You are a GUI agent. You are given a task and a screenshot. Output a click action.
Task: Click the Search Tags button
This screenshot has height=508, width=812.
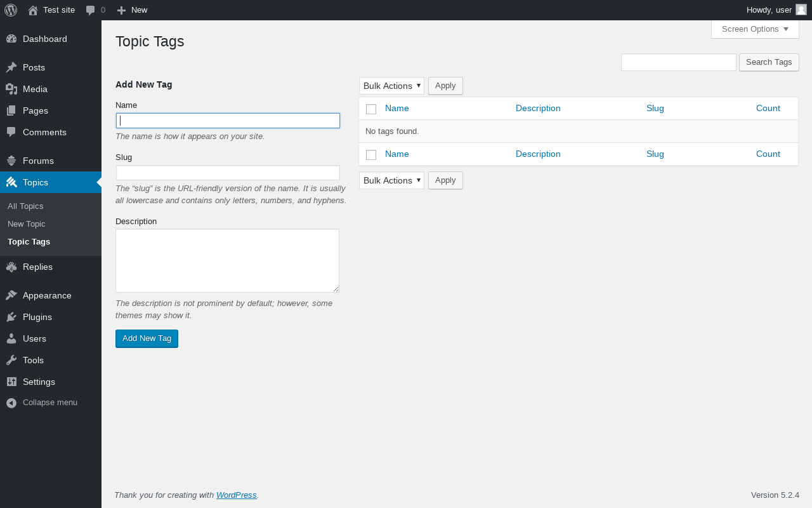tap(769, 62)
